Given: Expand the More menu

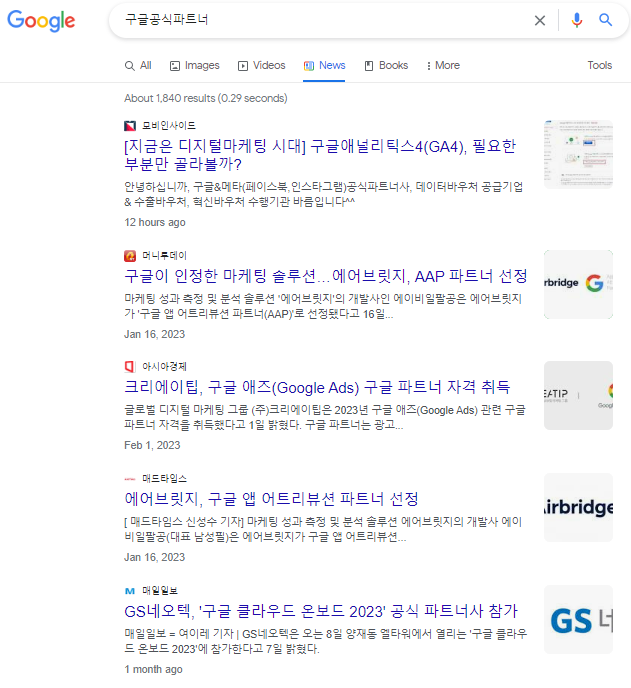Looking at the screenshot, I should (x=443, y=65).
